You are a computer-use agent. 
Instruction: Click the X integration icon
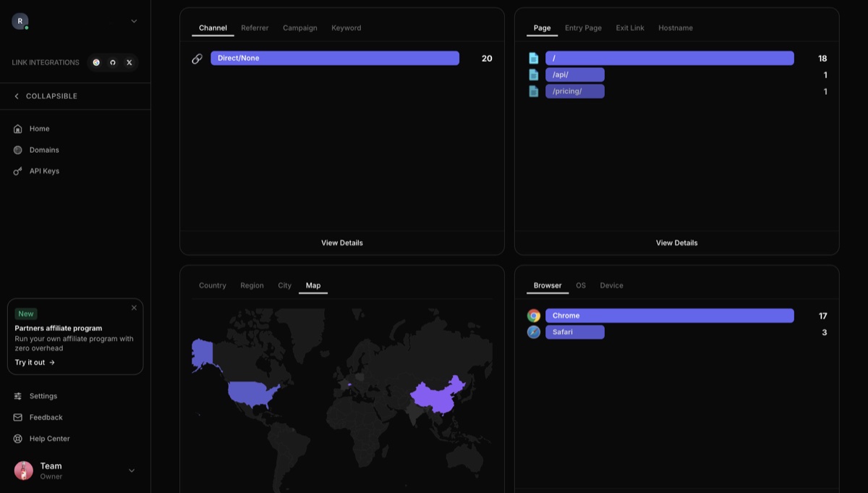pos(129,62)
